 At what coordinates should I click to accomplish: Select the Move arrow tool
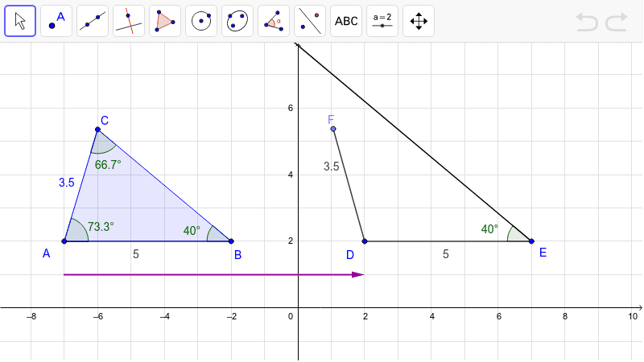pos(20,21)
